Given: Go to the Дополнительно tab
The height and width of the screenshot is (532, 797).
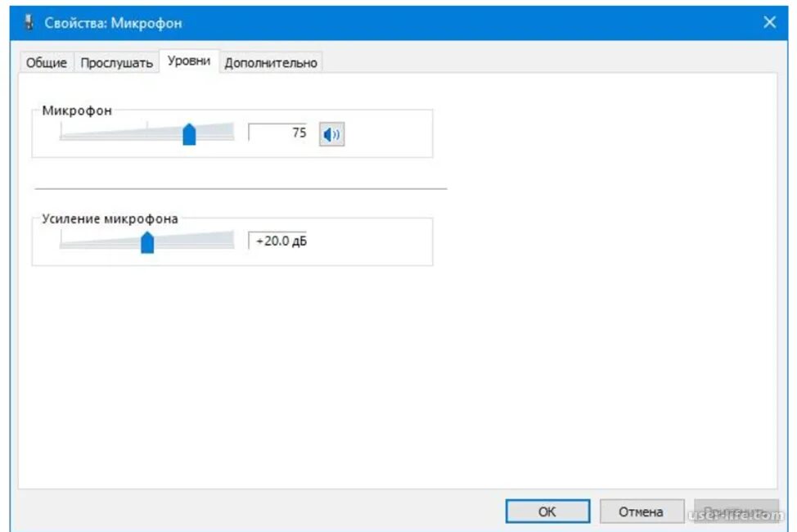Looking at the screenshot, I should pos(271,62).
